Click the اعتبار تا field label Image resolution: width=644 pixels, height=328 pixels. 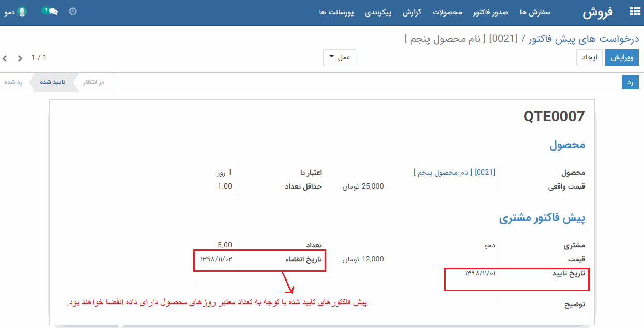(311, 173)
